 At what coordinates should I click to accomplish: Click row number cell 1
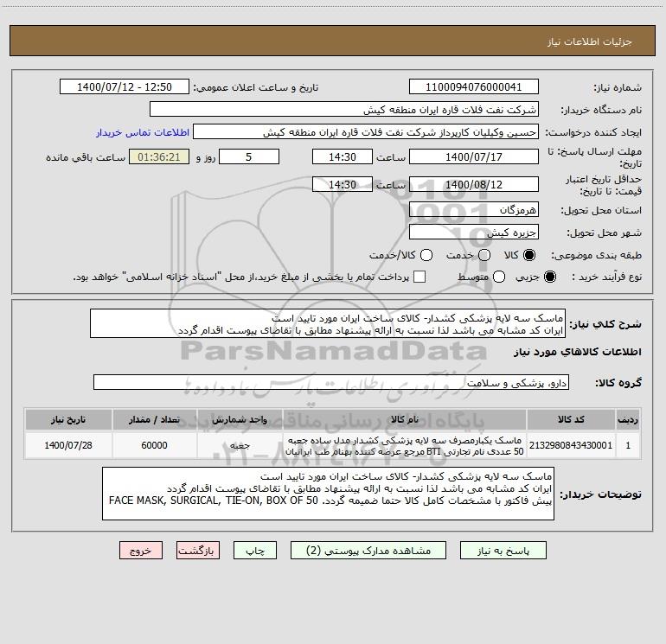tap(628, 445)
